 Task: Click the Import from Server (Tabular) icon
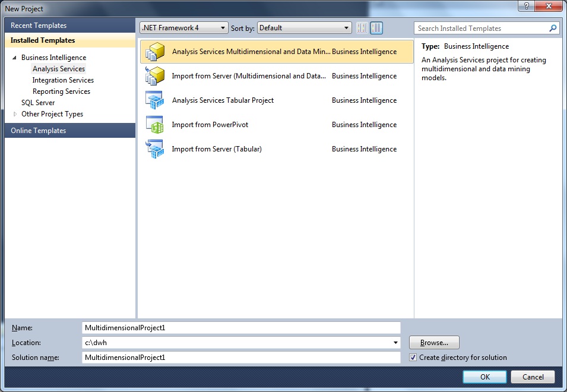(x=154, y=149)
